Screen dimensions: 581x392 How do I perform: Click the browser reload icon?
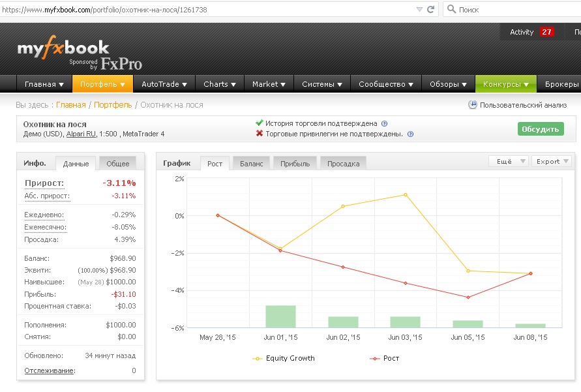(x=430, y=9)
